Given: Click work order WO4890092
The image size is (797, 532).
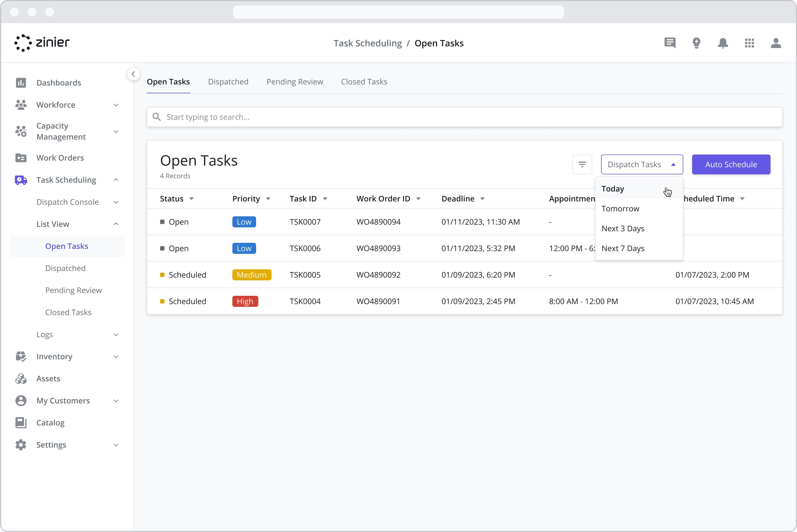Looking at the screenshot, I should click(378, 275).
